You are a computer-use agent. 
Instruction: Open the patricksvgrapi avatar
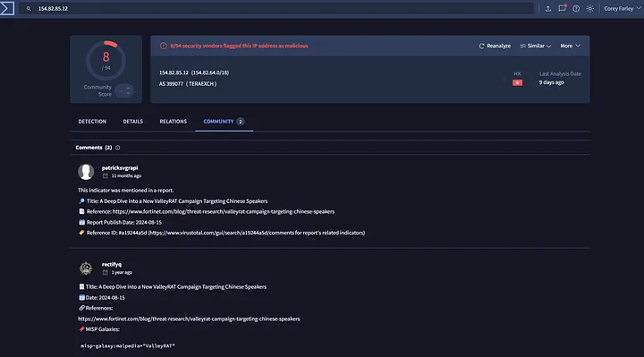click(86, 172)
